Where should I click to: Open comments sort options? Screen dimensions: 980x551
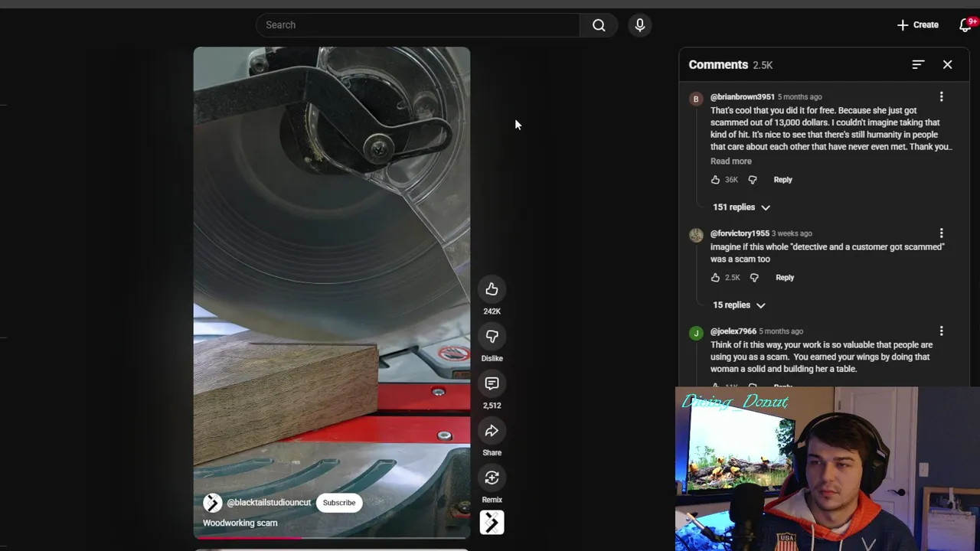pos(918,65)
